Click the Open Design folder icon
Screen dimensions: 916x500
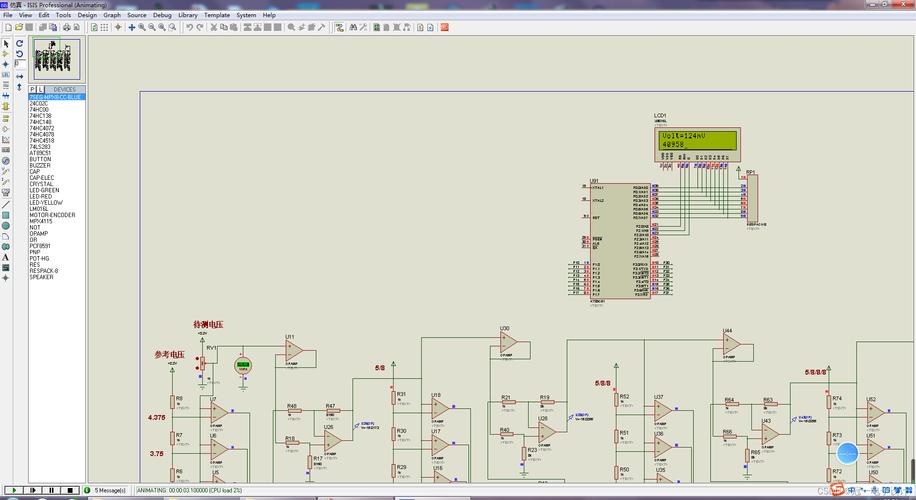pos(19,27)
